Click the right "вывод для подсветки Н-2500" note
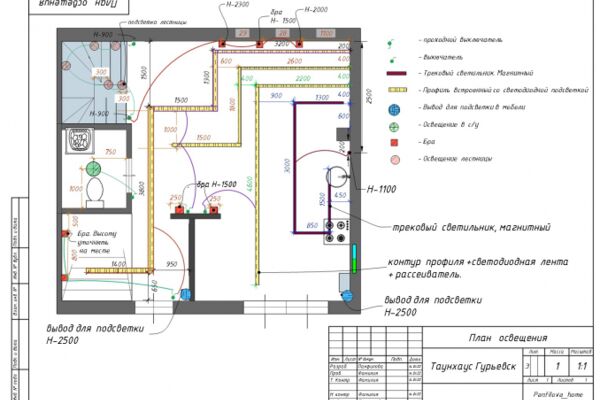The height and width of the screenshot is (400, 600). coord(433,306)
